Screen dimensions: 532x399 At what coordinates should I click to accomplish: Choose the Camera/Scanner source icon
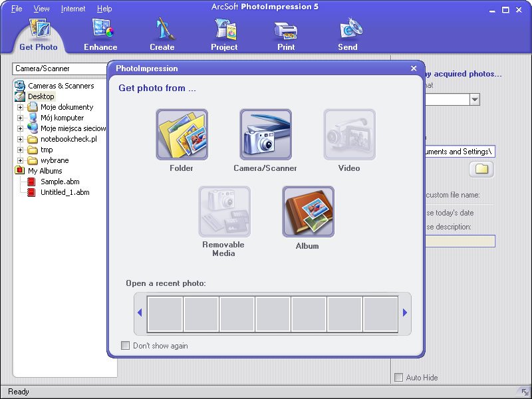[x=265, y=134]
